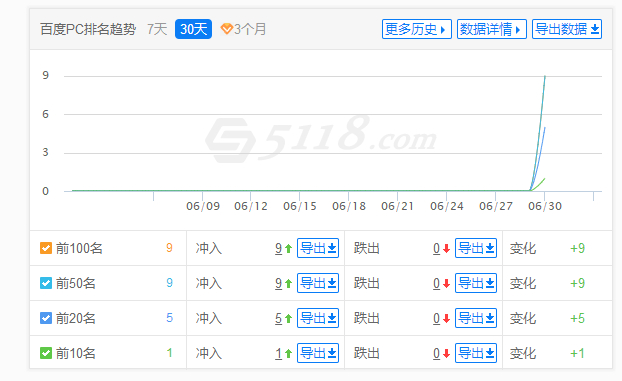Open 数据详情 button

tap(491, 29)
